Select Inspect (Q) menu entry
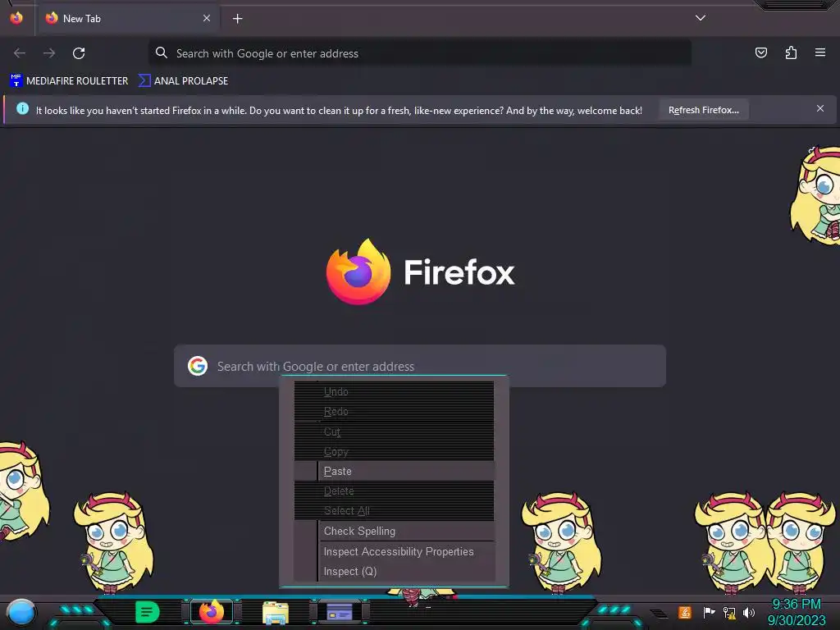 pos(395,571)
